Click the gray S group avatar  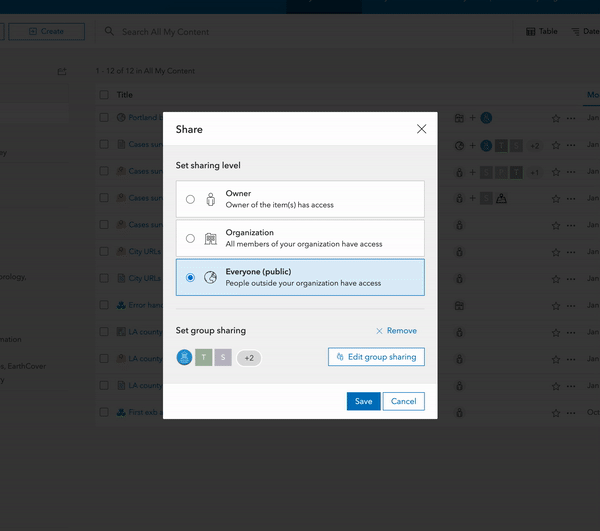(x=222, y=357)
